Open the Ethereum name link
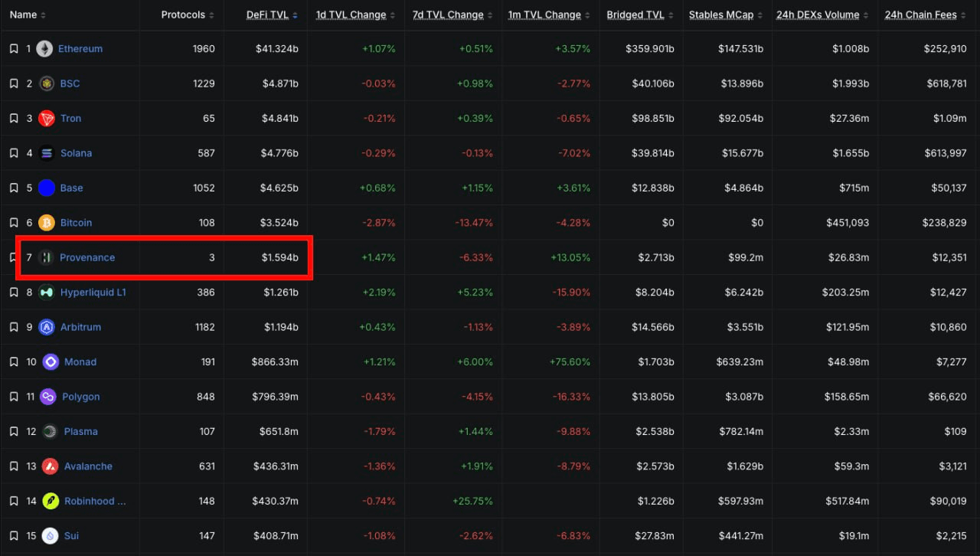 coord(80,49)
